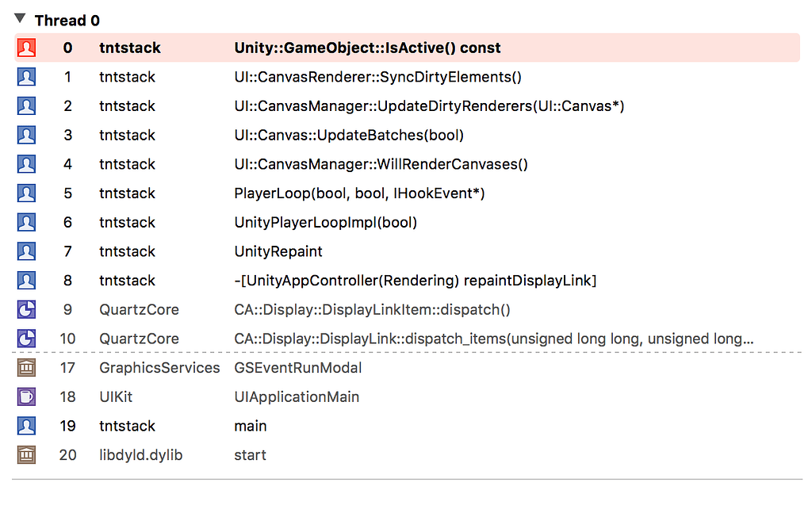Expand hidden frames at the dashed separator
812x509 pixels.
(406, 353)
